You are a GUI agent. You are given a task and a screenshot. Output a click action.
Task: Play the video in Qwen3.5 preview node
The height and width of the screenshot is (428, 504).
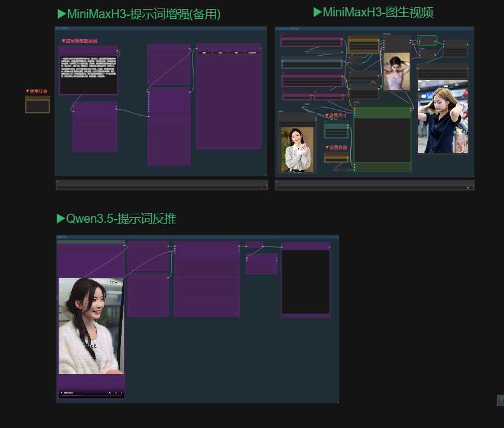click(x=61, y=393)
